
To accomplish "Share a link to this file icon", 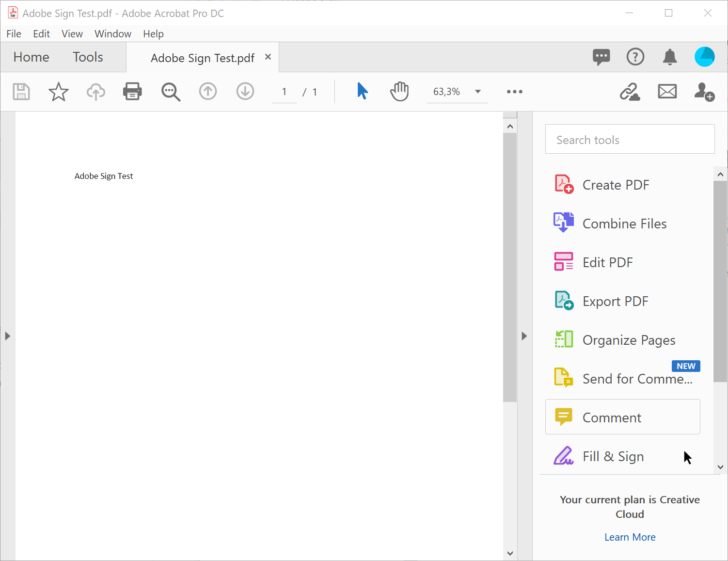I will (x=630, y=91).
